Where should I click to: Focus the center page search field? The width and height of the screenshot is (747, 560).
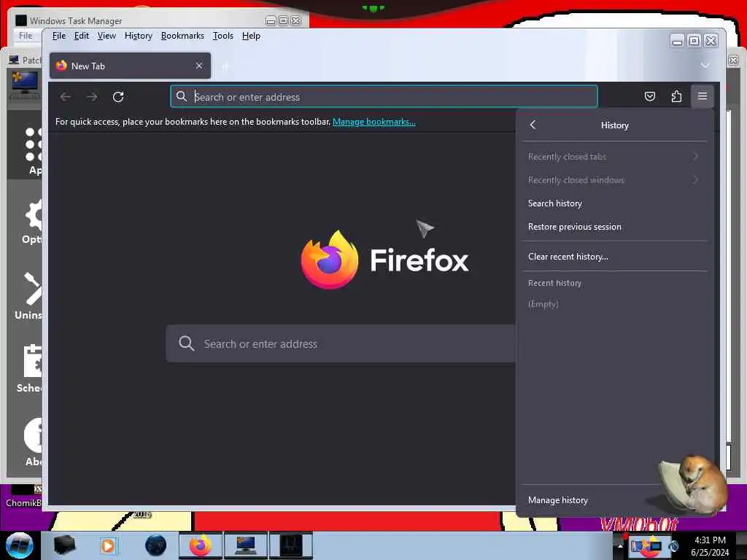click(341, 344)
